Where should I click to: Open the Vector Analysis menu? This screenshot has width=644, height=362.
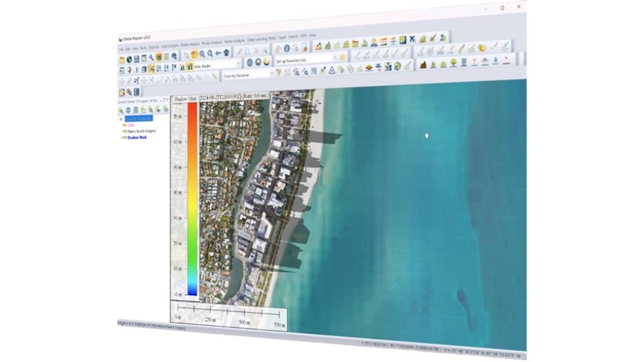(x=234, y=41)
